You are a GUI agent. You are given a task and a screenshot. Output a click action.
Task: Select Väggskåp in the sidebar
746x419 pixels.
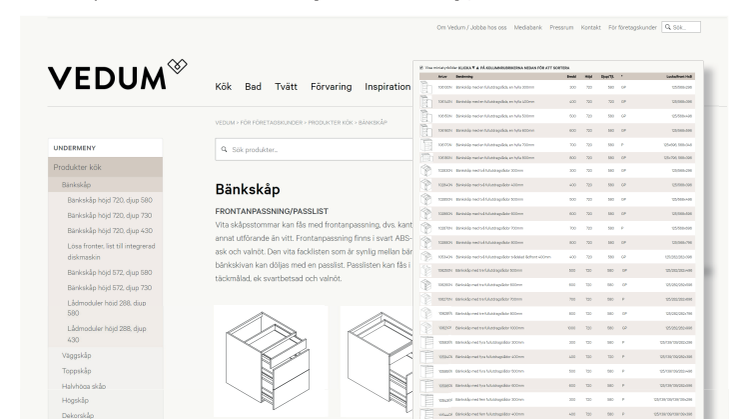76,355
